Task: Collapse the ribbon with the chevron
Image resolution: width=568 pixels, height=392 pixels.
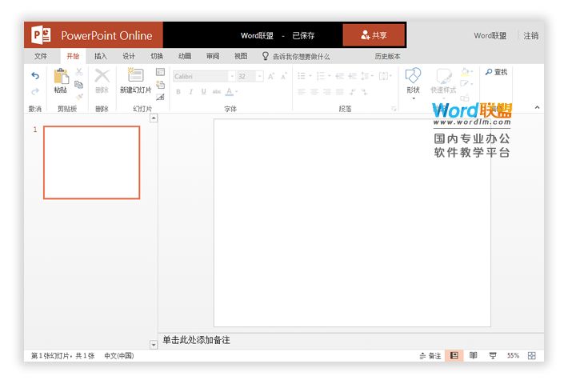Action: pyautogui.click(x=537, y=107)
